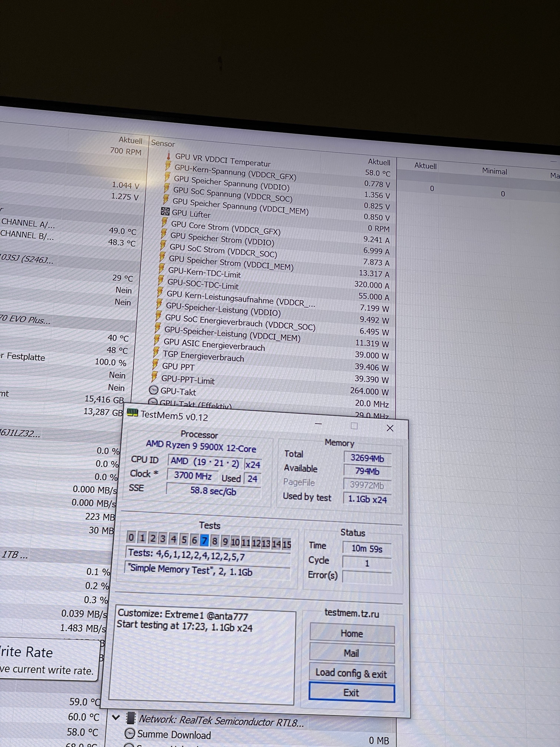Click the fan icon beside GPU Lüfter
This screenshot has width=560, height=747.
165,212
